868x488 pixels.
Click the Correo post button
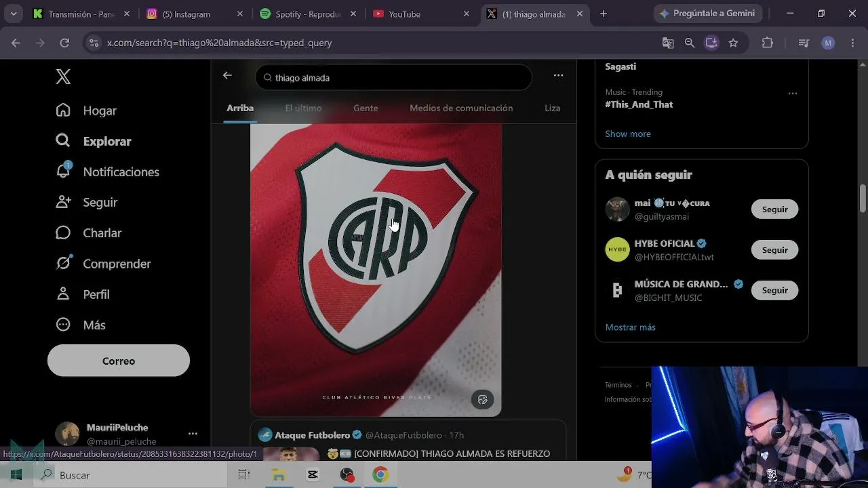click(x=119, y=361)
